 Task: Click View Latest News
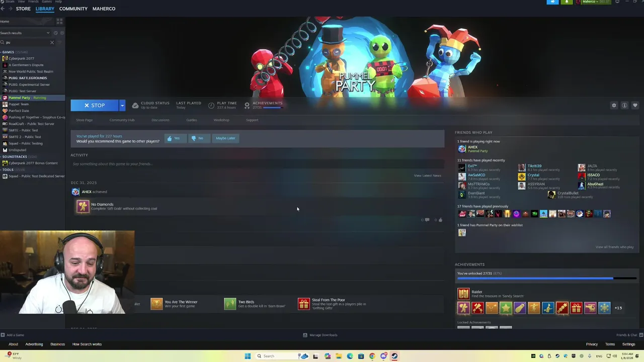[x=427, y=175]
